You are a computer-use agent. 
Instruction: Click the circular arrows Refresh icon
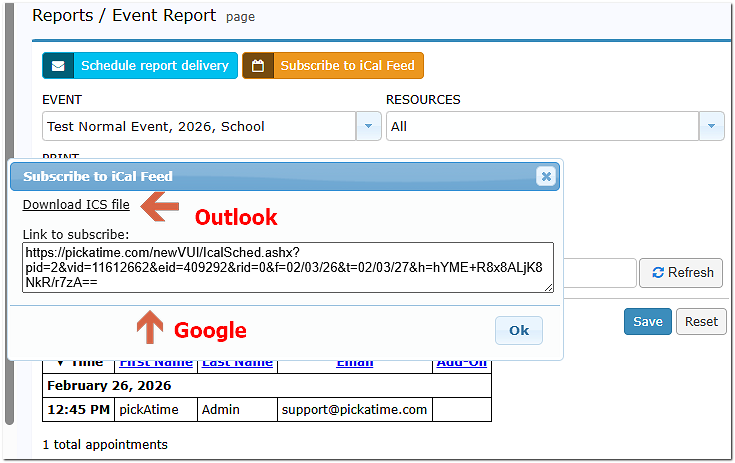pos(658,272)
